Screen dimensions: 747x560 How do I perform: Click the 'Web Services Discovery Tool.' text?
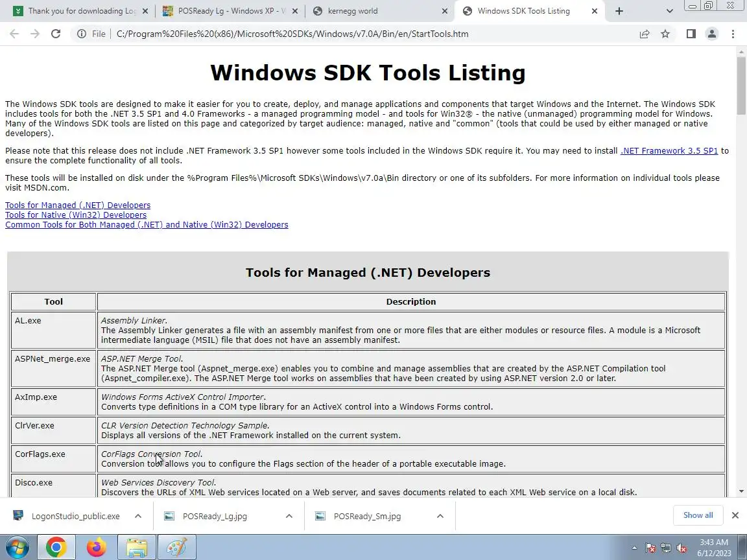(159, 482)
